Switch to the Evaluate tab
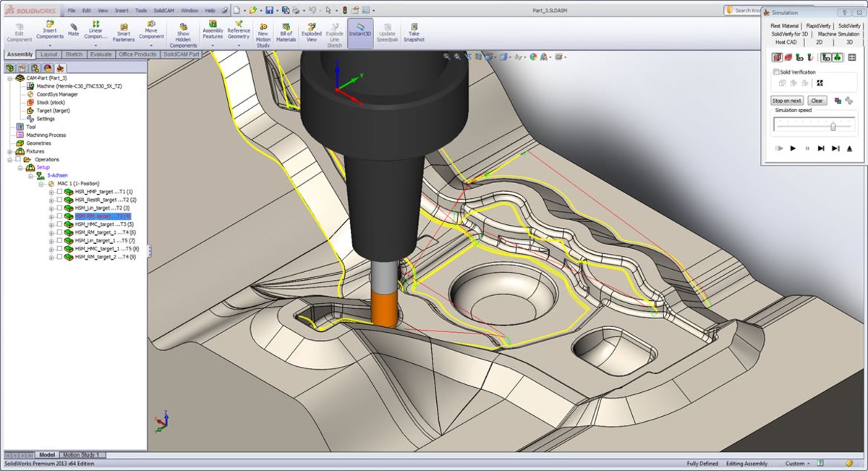 [101, 54]
